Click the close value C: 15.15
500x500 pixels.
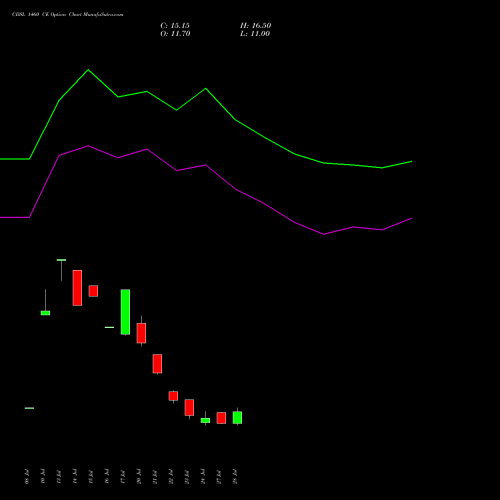(x=175, y=26)
